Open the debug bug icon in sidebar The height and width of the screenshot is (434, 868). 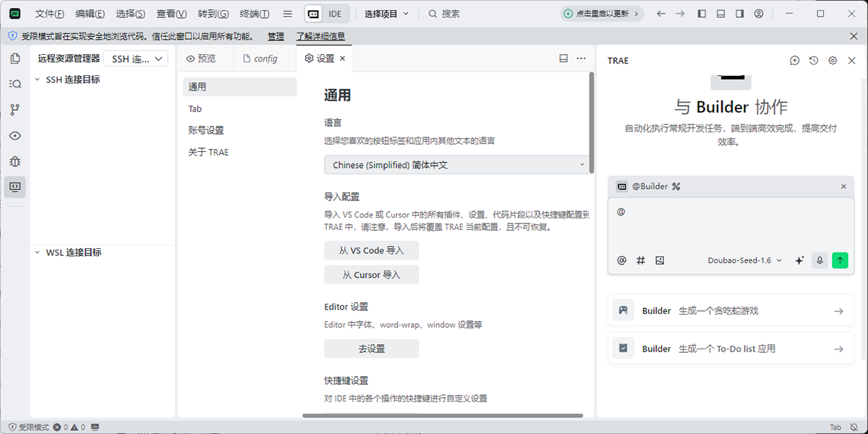click(15, 161)
